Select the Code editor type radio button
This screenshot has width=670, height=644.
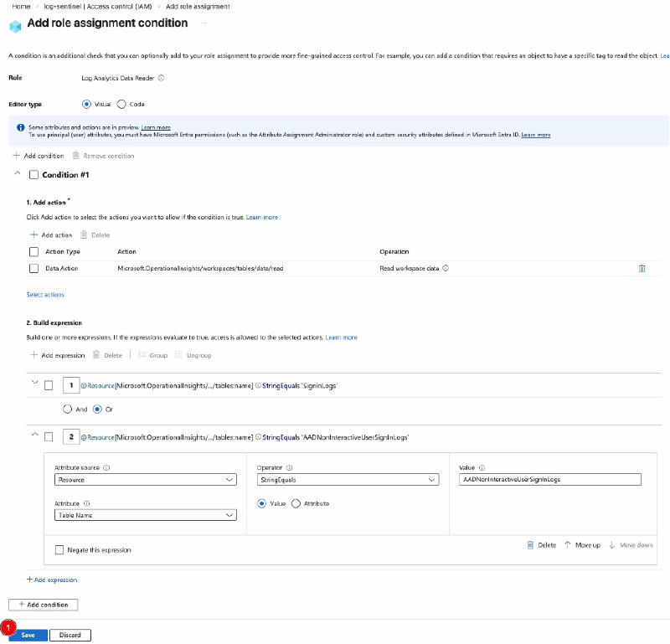pos(121,104)
